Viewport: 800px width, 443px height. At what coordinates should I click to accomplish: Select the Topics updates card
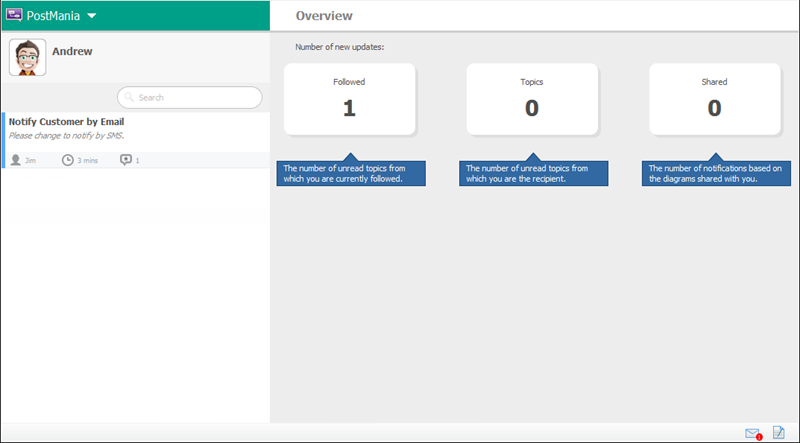[x=532, y=99]
